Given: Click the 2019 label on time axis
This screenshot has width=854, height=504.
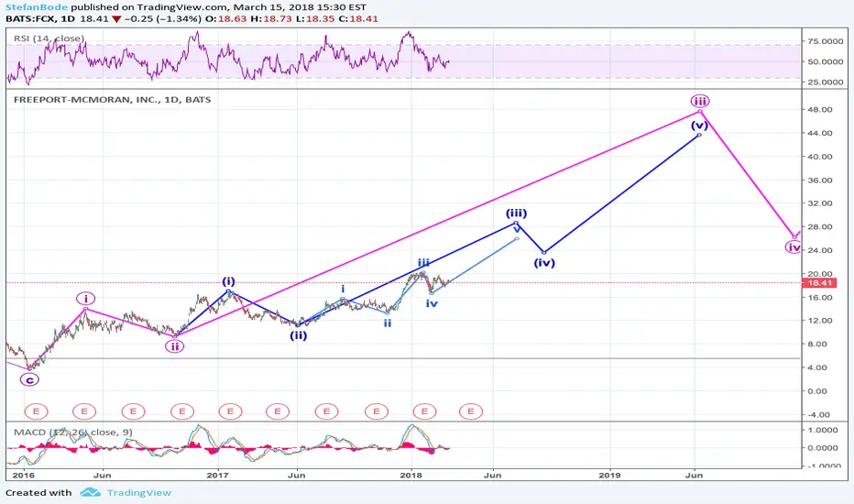Looking at the screenshot, I should coord(609,475).
